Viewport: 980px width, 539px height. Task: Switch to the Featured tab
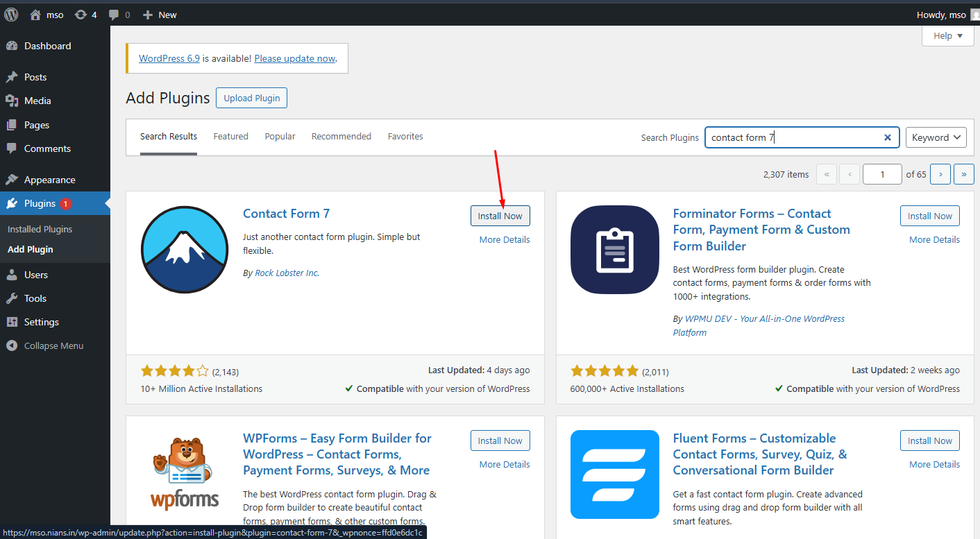(230, 137)
